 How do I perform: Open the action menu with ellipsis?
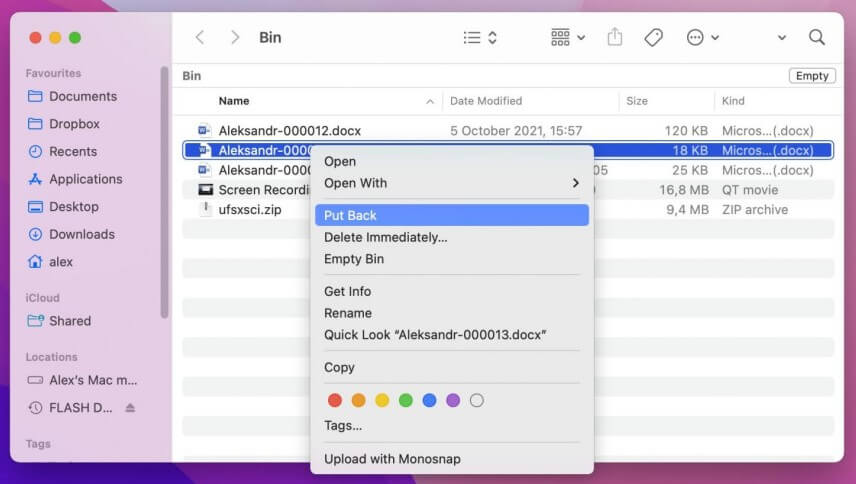coord(703,38)
